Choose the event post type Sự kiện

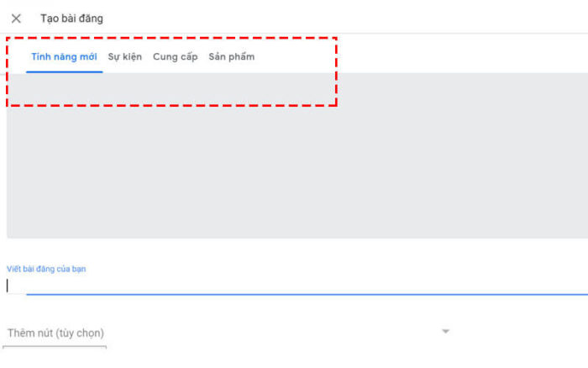(125, 56)
